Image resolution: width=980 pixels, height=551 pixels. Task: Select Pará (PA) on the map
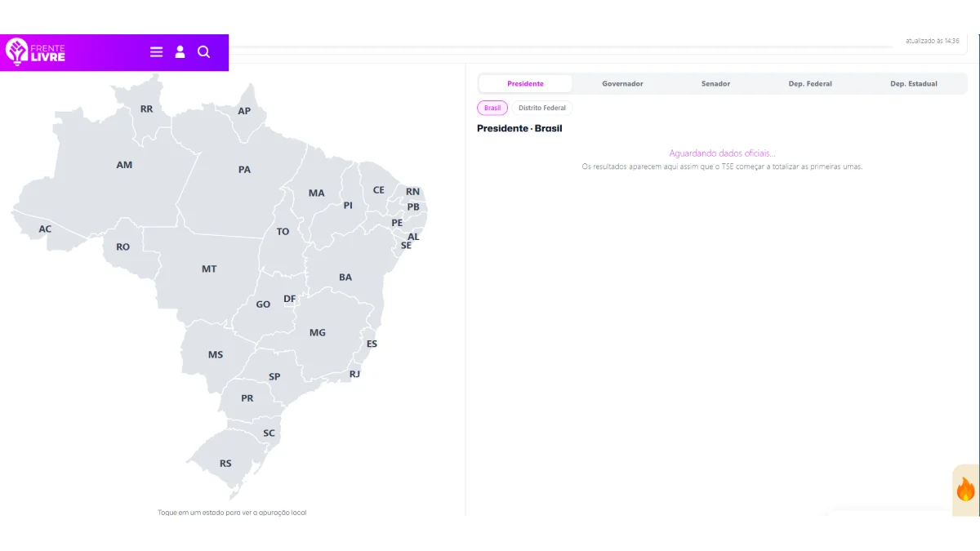[244, 170]
